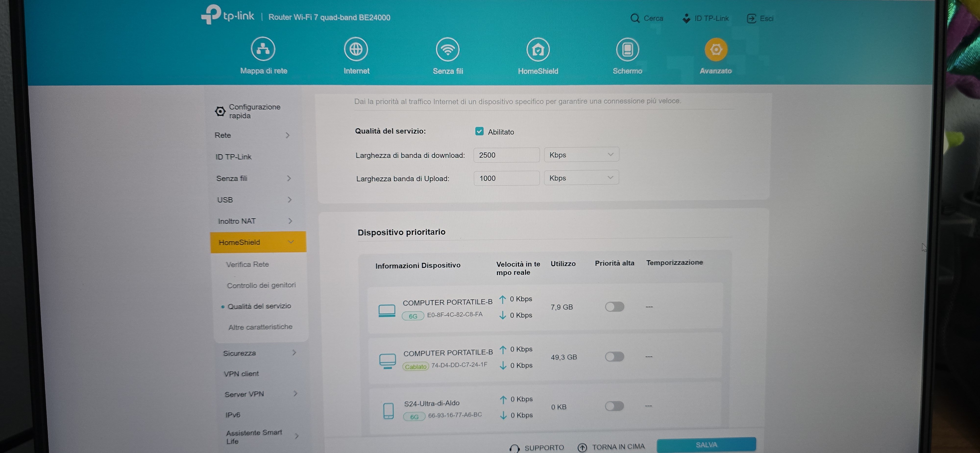Enable high priority for 74-D4-DD-C7-24-1F device

614,357
